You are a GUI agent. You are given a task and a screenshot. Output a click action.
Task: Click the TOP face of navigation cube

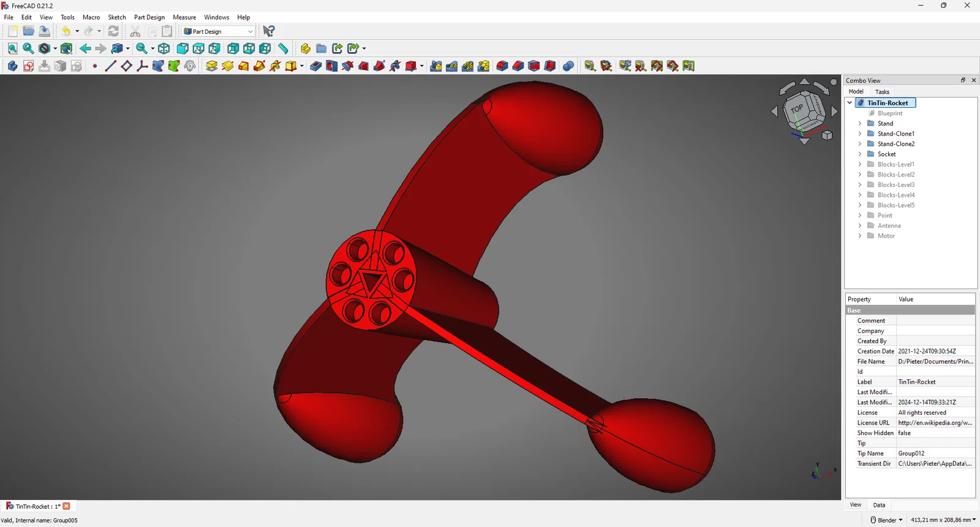(x=797, y=108)
